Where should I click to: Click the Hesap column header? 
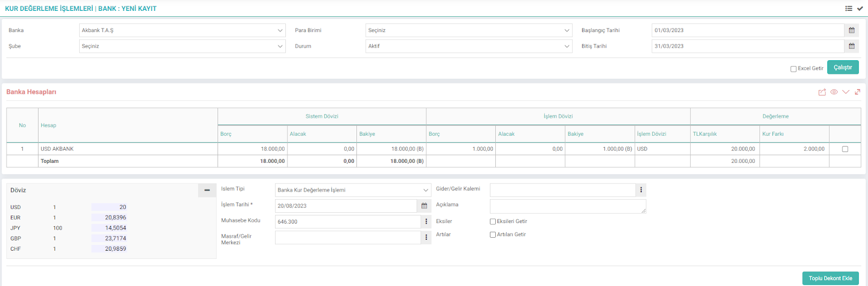128,125
